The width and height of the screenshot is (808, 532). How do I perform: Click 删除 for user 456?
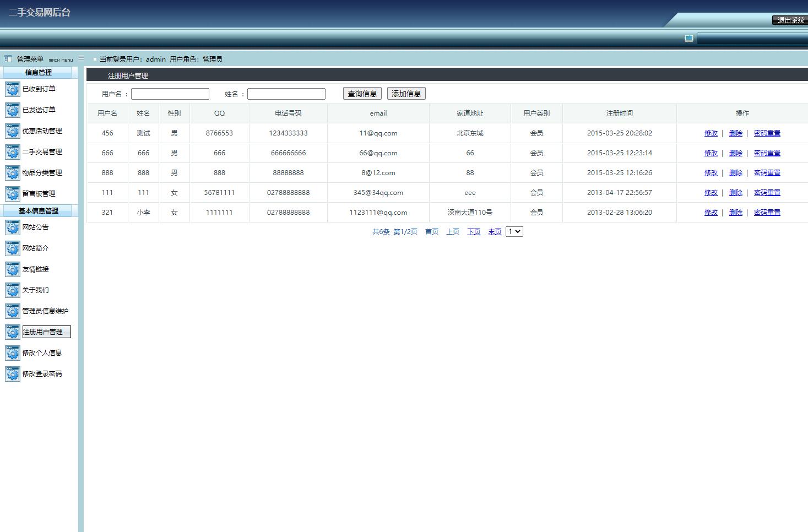pos(736,133)
